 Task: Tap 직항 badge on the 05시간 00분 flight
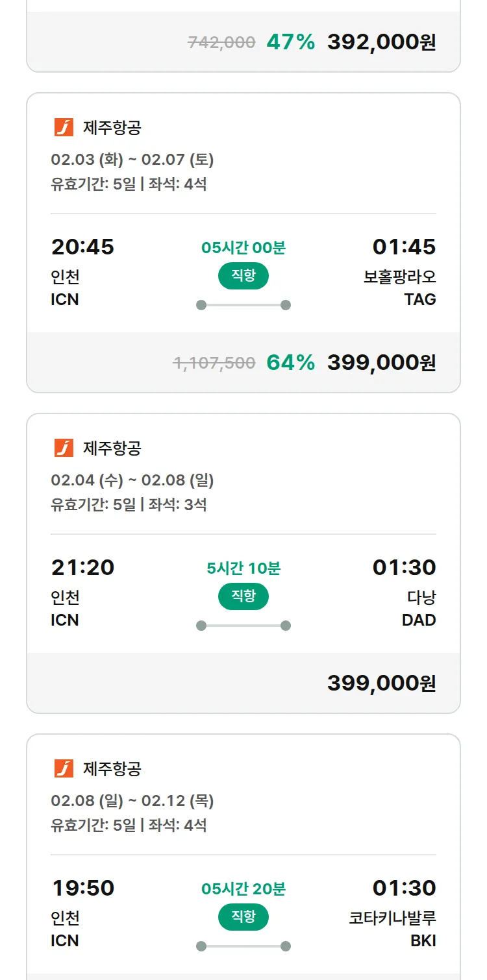(243, 276)
